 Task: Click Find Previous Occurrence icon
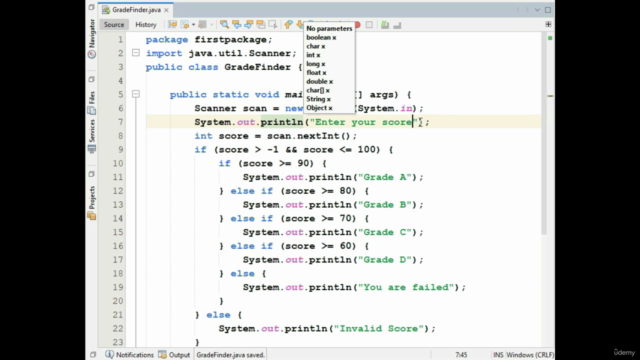[236, 25]
